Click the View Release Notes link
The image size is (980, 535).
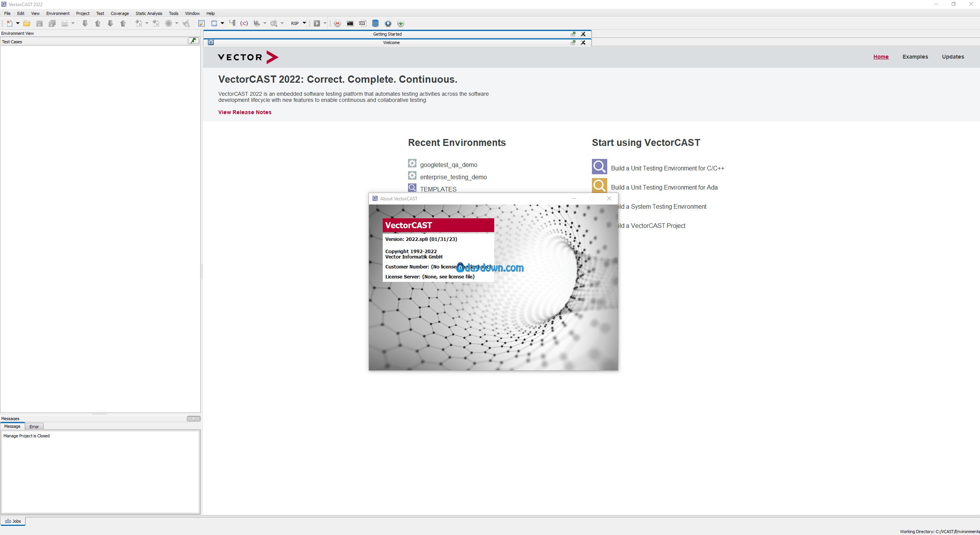click(x=245, y=112)
